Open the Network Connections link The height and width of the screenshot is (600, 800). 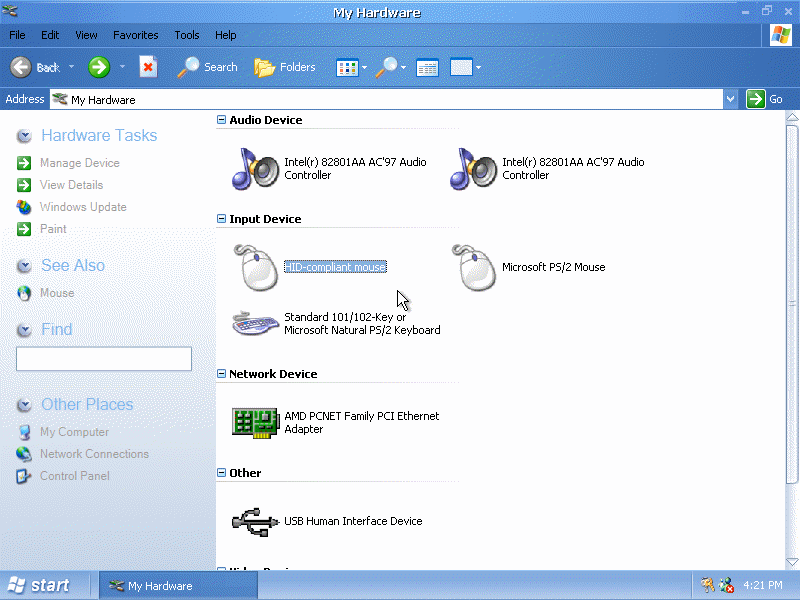pyautogui.click(x=94, y=454)
